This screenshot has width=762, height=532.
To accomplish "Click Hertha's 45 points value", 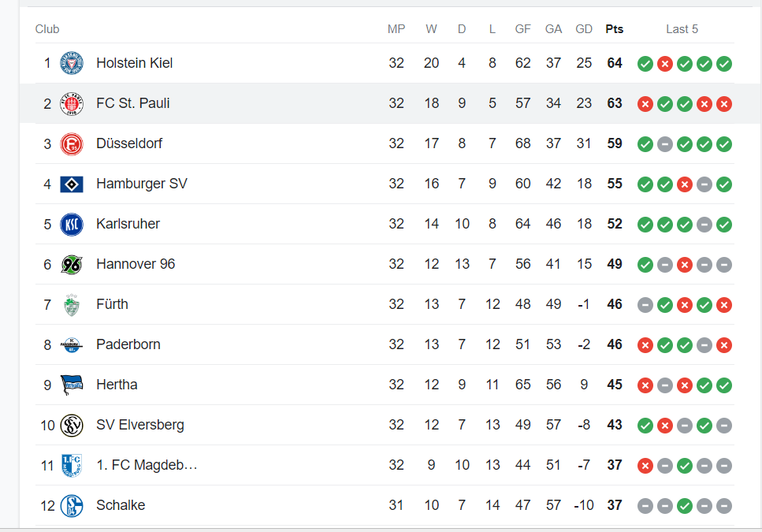I will pyautogui.click(x=615, y=385).
